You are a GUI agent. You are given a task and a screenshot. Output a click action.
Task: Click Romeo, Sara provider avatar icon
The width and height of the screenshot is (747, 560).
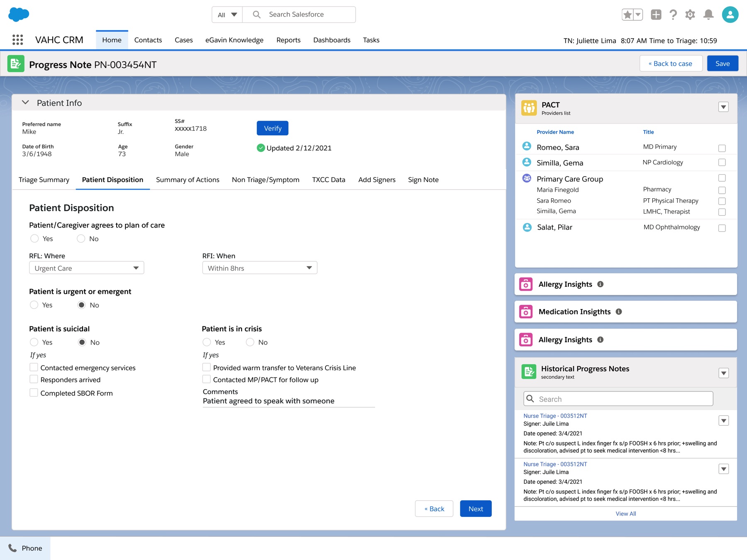527,146
